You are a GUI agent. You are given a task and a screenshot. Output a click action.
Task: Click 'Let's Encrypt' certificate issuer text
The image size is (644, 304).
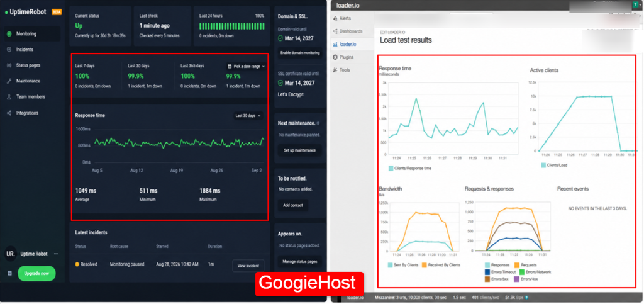tap(290, 94)
